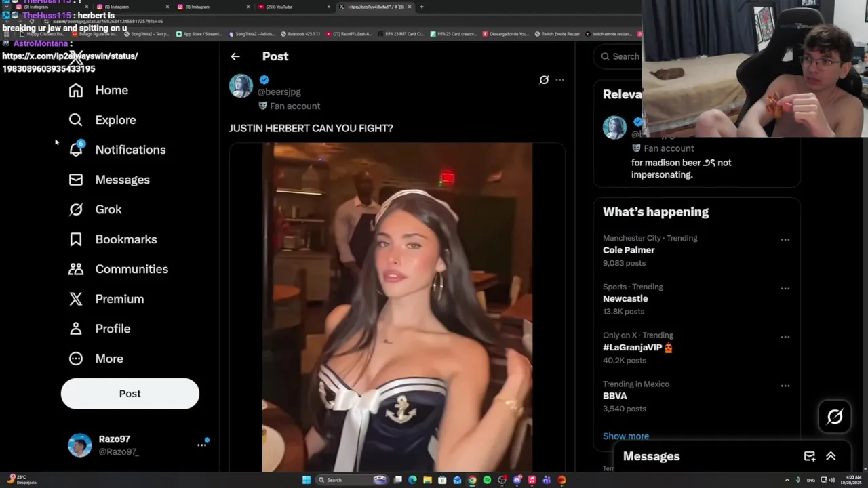Open the floating Grok button
Image resolution: width=868 pixels, height=488 pixels.
pos(835,416)
